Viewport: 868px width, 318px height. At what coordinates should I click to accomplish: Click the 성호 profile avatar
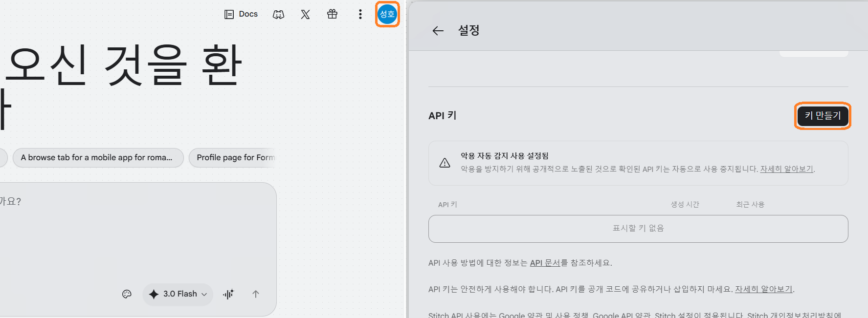(x=387, y=14)
